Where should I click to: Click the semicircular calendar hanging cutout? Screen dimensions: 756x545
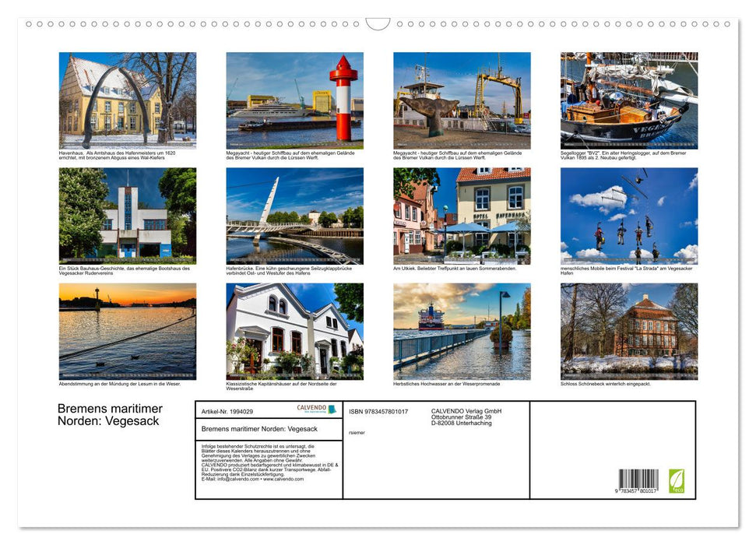378,24
